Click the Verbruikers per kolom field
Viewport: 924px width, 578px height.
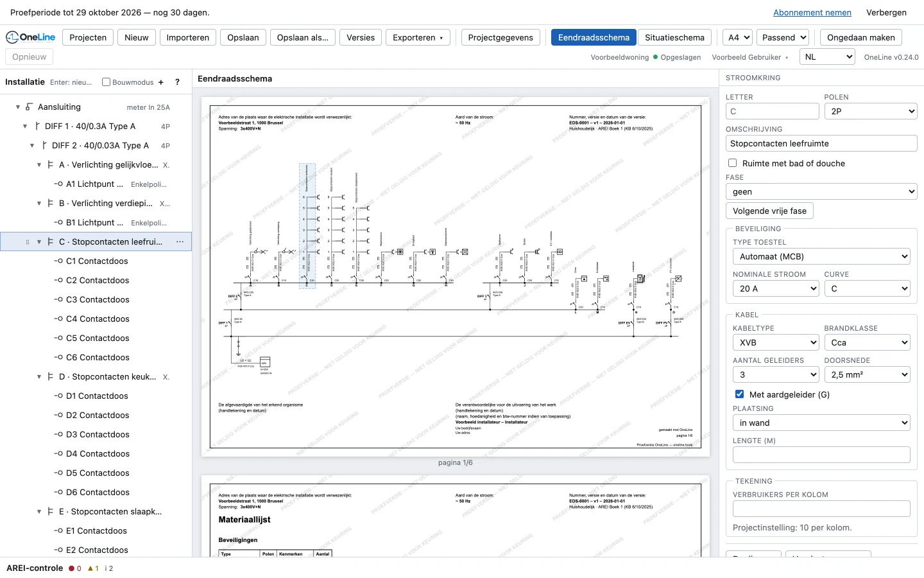(x=821, y=509)
